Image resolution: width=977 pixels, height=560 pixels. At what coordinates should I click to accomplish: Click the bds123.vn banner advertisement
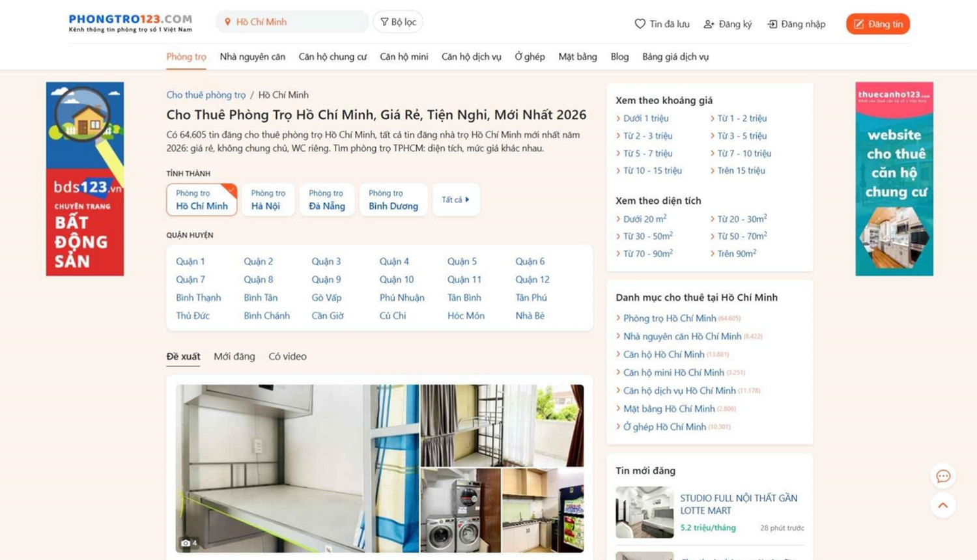click(x=85, y=179)
